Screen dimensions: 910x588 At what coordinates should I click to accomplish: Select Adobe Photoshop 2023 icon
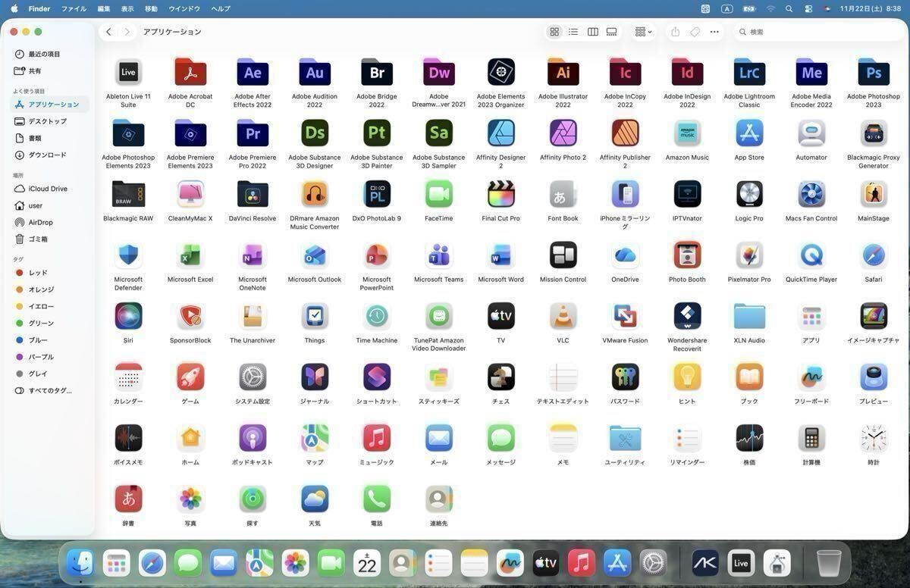point(874,73)
